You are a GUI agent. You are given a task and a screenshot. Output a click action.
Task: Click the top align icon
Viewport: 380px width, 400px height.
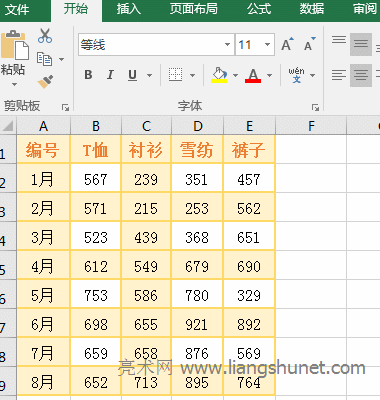click(339, 40)
